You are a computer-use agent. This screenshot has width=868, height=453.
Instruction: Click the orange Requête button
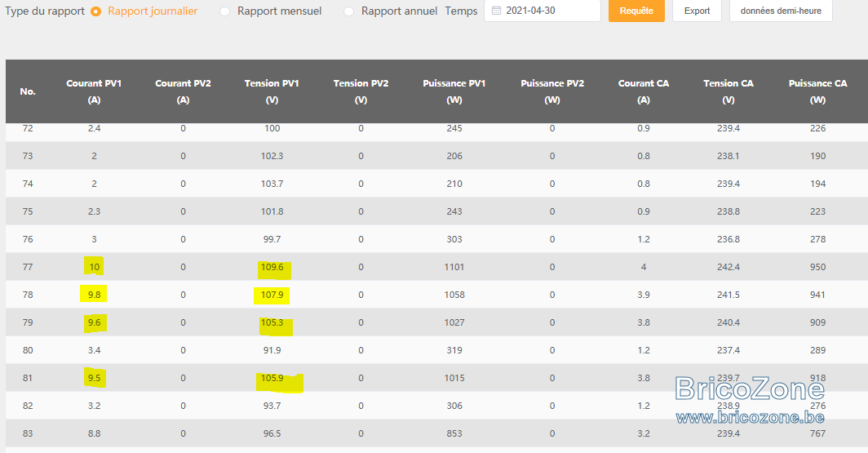tap(636, 11)
